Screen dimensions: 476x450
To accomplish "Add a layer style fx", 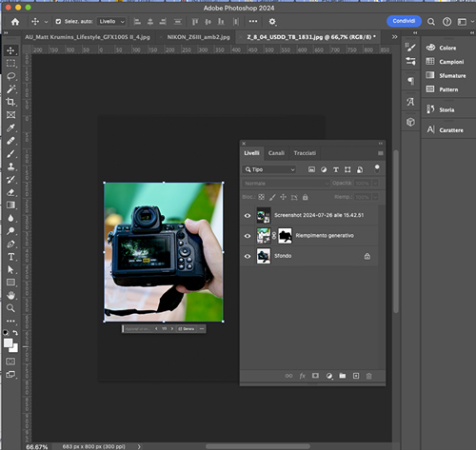I will point(302,376).
